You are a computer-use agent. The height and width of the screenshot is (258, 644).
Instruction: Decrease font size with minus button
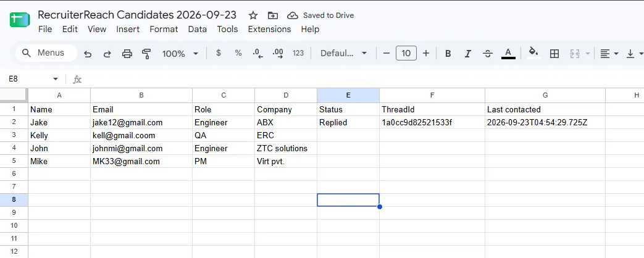[386, 53]
